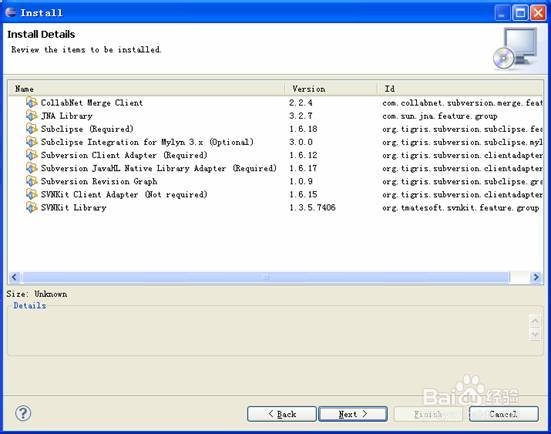551x434 pixels.
Task: Click version 2.2.4 cell
Action: (x=301, y=103)
